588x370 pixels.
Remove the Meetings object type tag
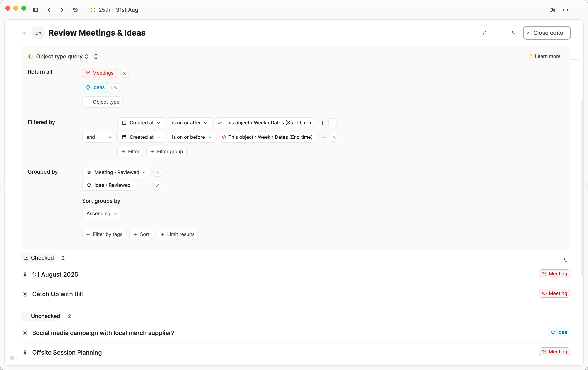[x=124, y=73]
